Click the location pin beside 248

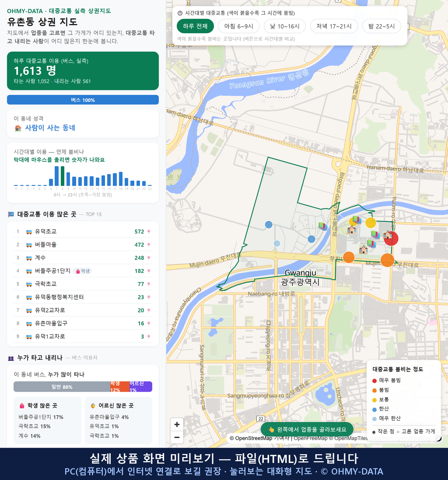point(149,258)
